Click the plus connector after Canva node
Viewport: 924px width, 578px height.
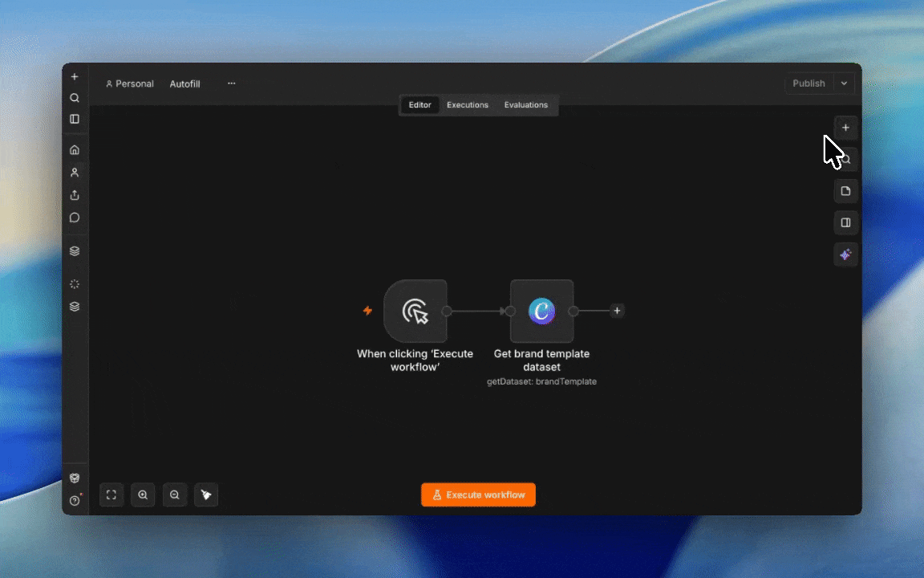tap(617, 311)
